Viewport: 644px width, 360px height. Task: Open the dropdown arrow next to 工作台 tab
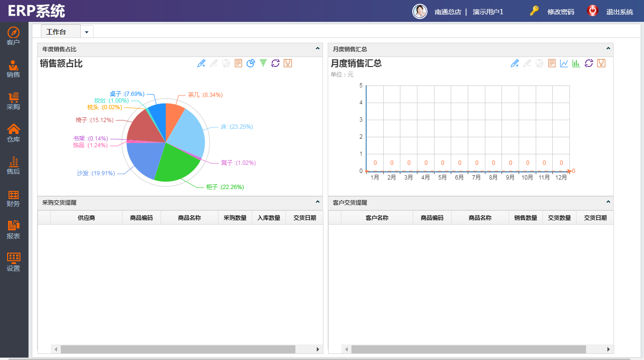pos(86,32)
